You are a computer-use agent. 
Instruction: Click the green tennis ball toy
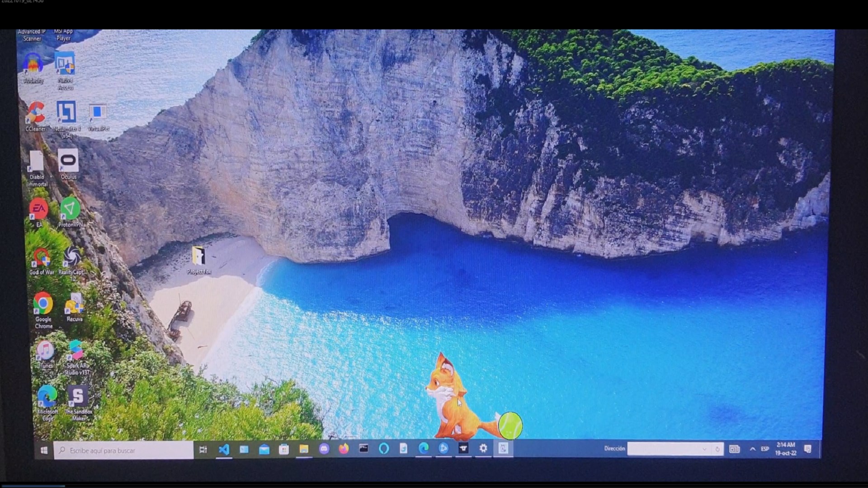[511, 425]
